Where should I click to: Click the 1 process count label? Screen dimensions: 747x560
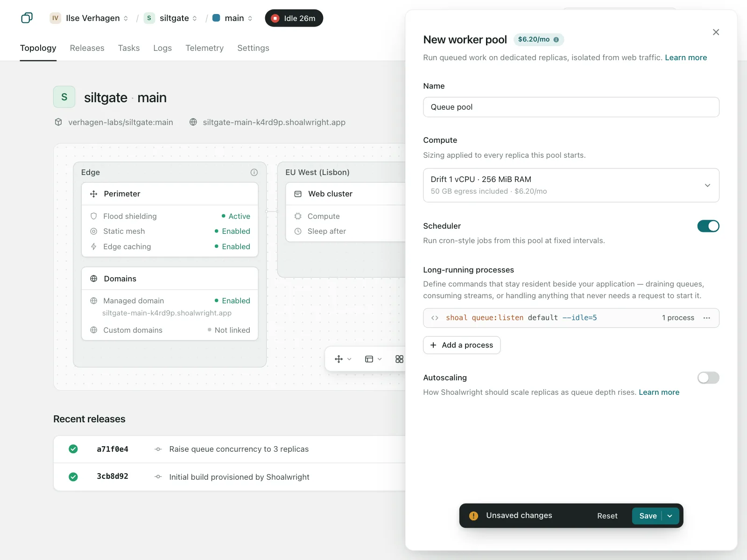(678, 318)
